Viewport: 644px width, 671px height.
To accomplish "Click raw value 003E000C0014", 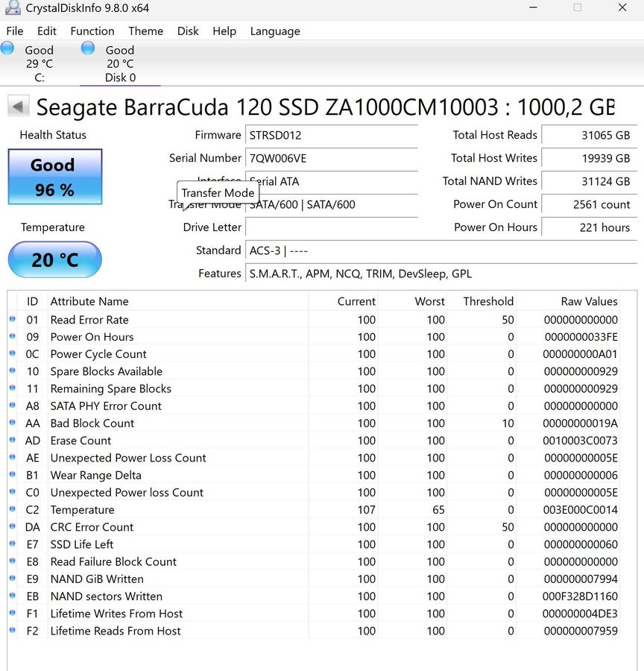I will (x=580, y=510).
